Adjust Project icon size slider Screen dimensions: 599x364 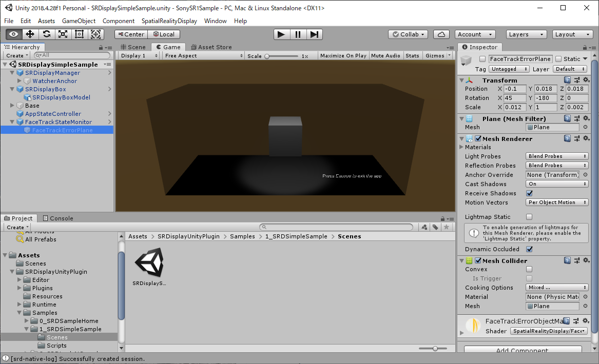[433, 348]
